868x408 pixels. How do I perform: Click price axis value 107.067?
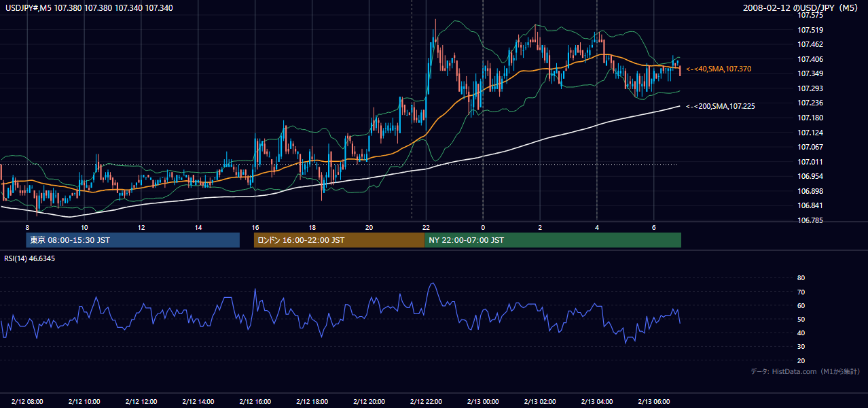[810, 147]
